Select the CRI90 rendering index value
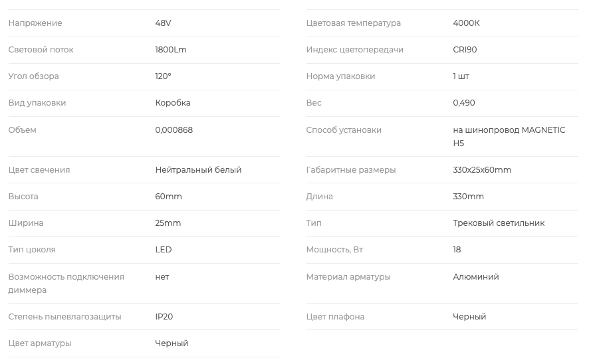The height and width of the screenshot is (364, 595). click(465, 50)
